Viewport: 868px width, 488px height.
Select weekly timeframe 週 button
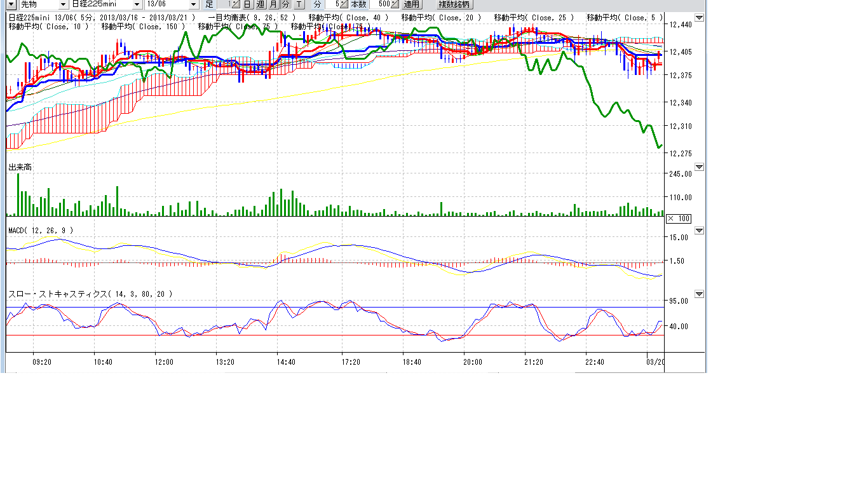[x=261, y=4]
